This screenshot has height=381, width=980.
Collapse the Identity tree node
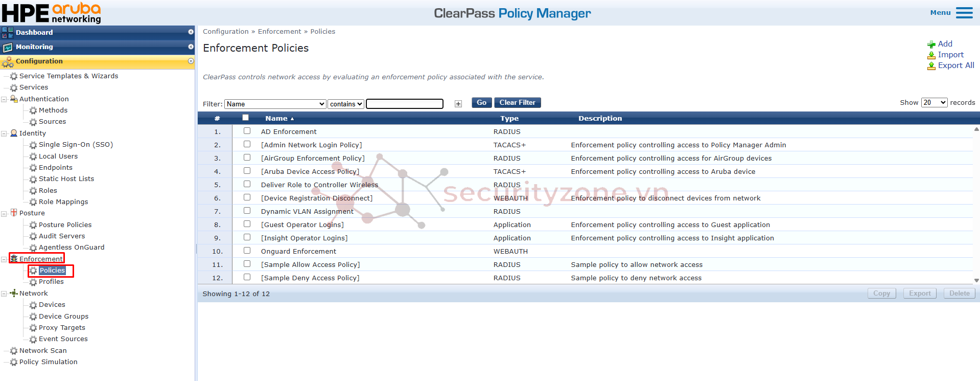(4, 133)
